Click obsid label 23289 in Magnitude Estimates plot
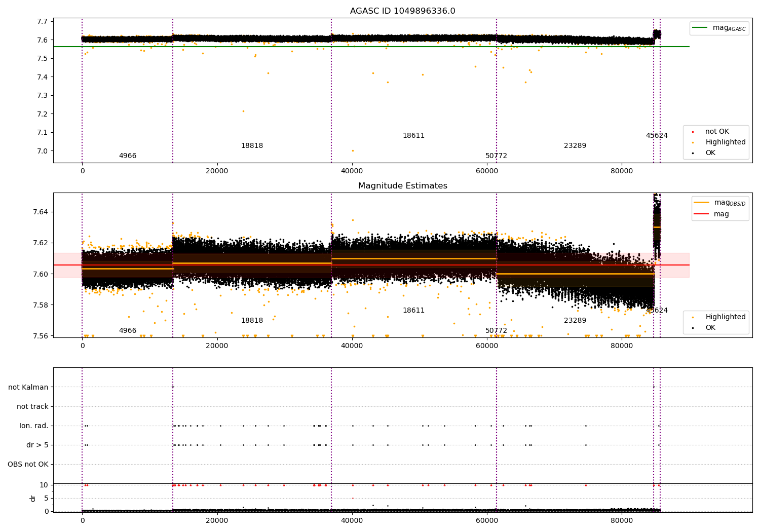The image size is (760, 532). point(575,321)
